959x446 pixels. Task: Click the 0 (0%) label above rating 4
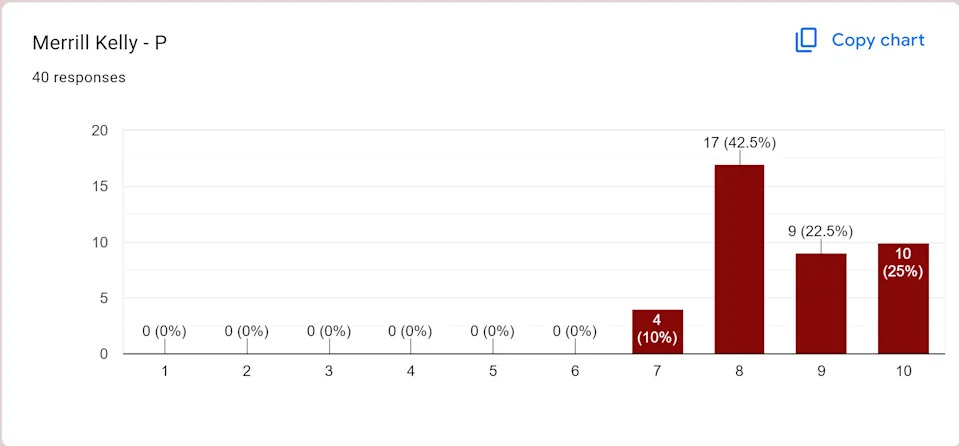[410, 331]
